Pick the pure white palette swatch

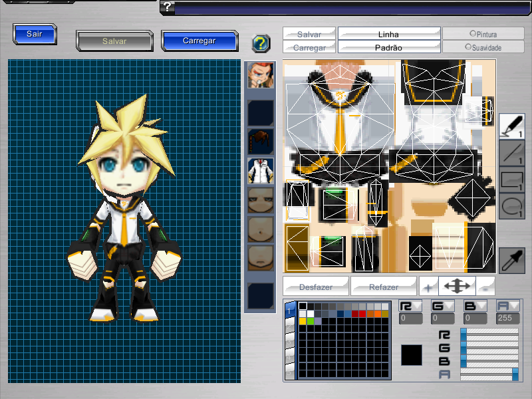311,314
